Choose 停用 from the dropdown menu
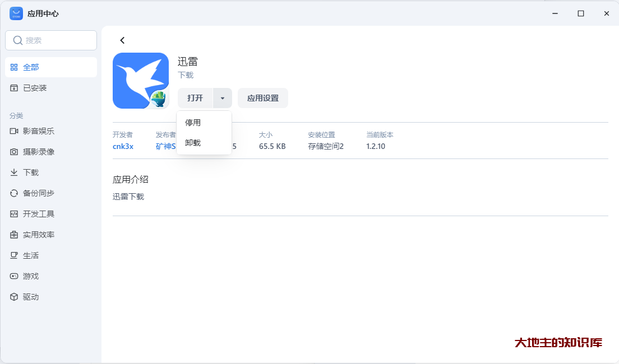 pos(204,123)
